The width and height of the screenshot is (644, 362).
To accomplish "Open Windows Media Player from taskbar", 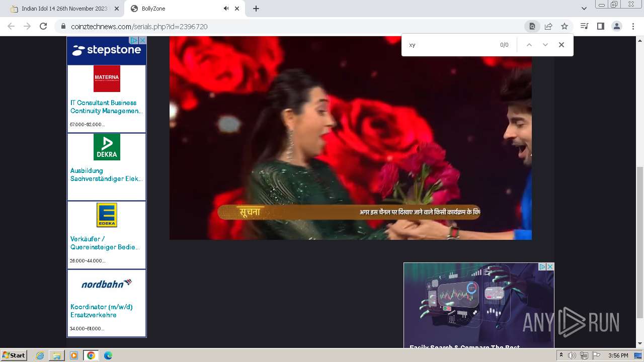I will 74,355.
